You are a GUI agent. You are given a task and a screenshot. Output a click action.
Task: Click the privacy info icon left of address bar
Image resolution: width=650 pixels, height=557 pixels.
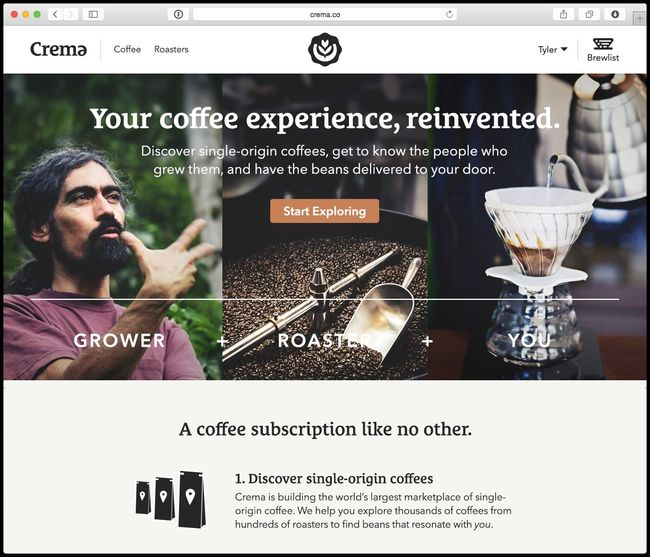click(x=178, y=15)
